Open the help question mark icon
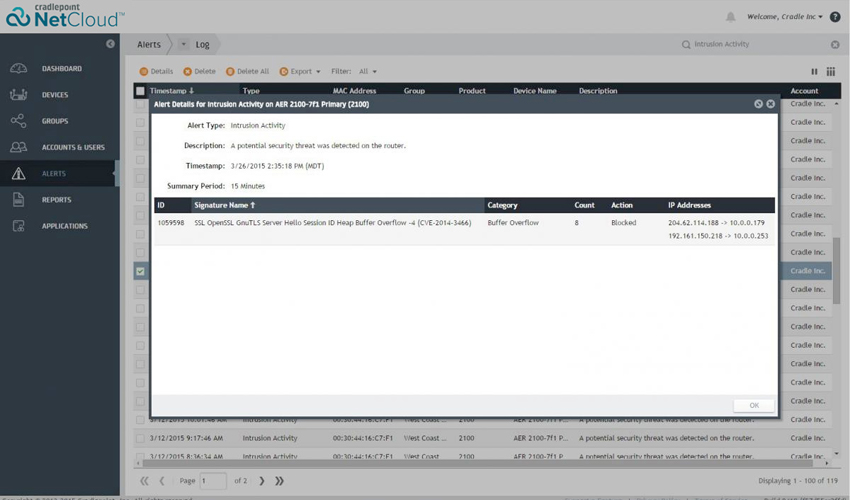 (835, 17)
